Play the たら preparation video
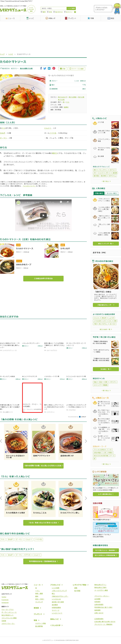The height and width of the screenshot is (644, 121). [43, 215]
